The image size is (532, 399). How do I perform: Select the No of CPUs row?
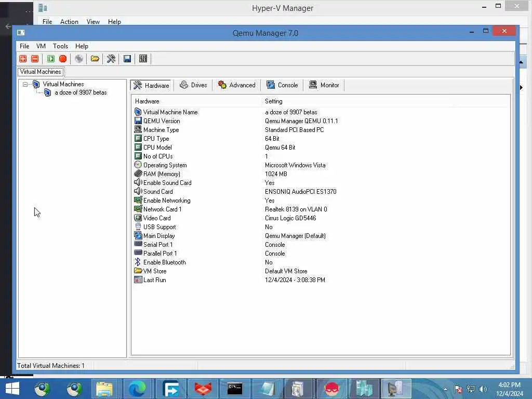click(320, 156)
